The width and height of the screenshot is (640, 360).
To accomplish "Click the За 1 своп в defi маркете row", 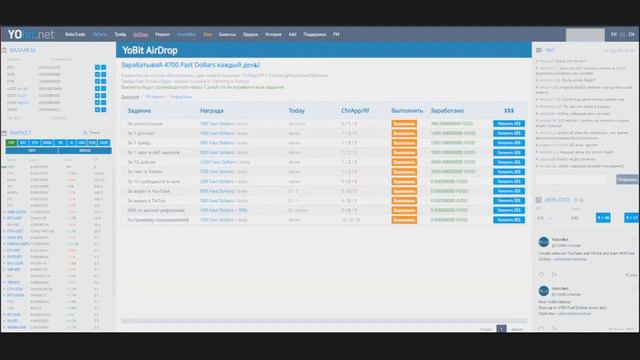I will click(x=324, y=153).
